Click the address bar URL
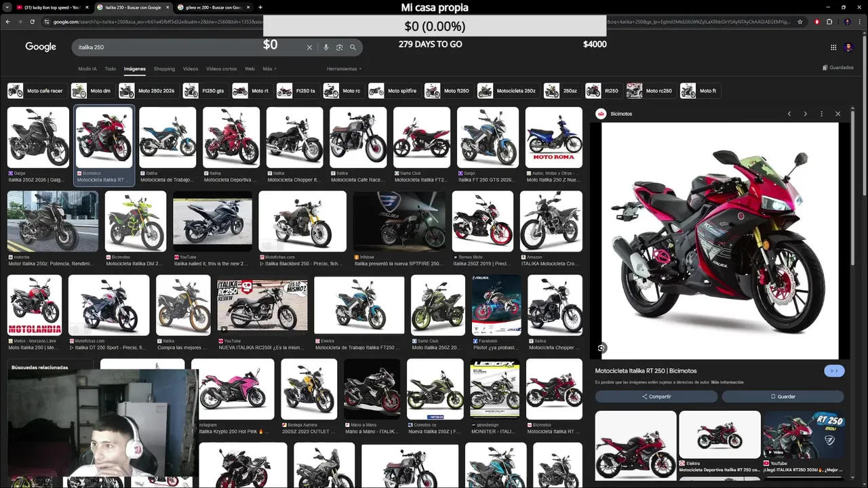The image size is (868, 488). point(420,22)
